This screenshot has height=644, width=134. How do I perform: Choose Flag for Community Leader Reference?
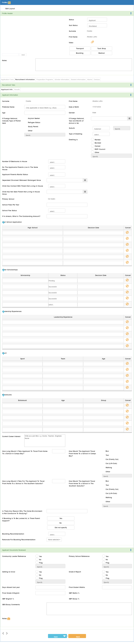(37, 563)
